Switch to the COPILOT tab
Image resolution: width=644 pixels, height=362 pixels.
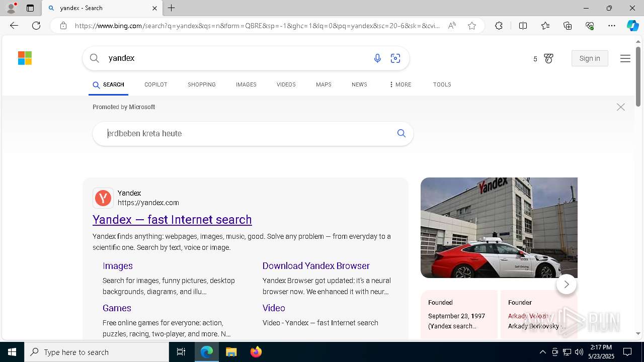(x=155, y=84)
